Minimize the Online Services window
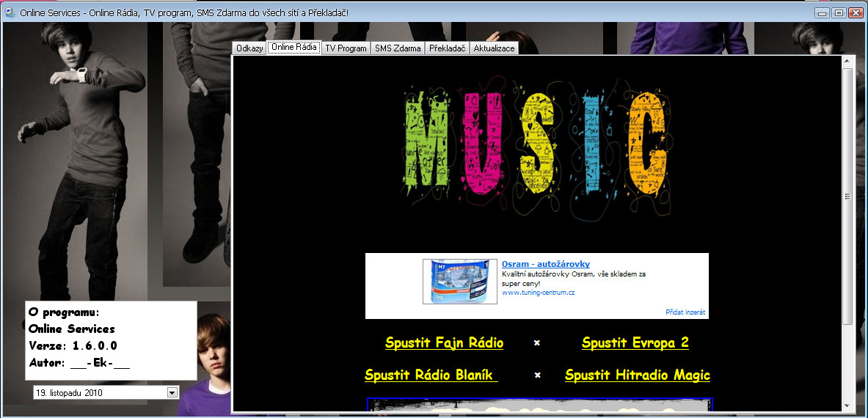868x418 pixels. click(x=823, y=12)
